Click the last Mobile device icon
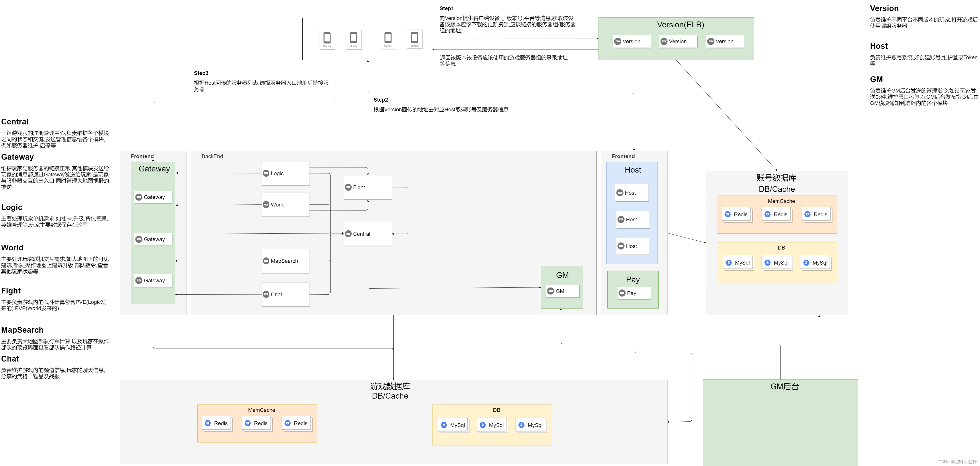This screenshot has height=466, width=980. coord(414,38)
